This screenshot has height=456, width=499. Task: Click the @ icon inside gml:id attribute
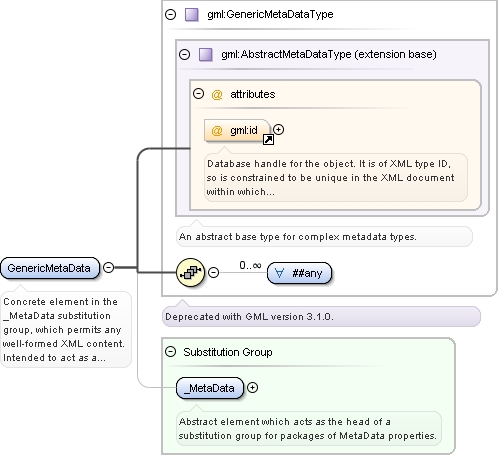coord(217,130)
